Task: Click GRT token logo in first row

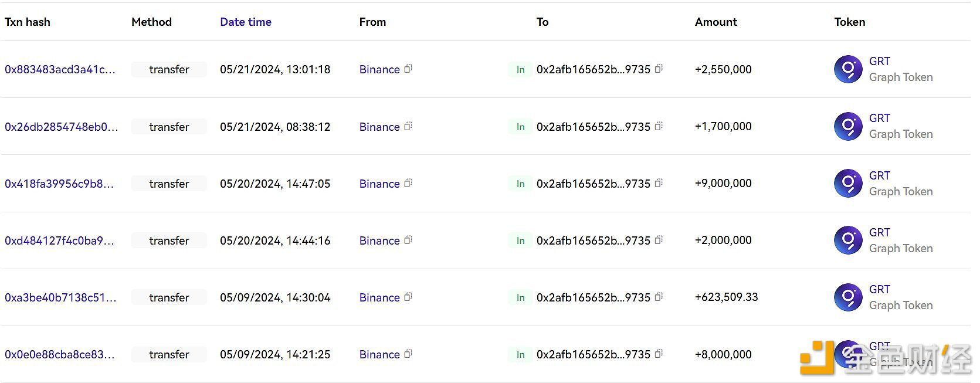Action: pyautogui.click(x=848, y=69)
